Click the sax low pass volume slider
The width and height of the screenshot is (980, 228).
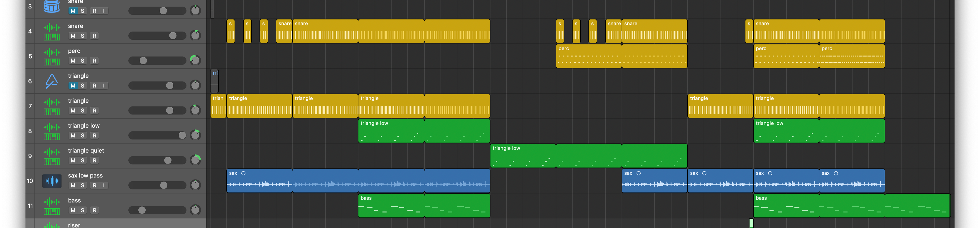point(157,185)
